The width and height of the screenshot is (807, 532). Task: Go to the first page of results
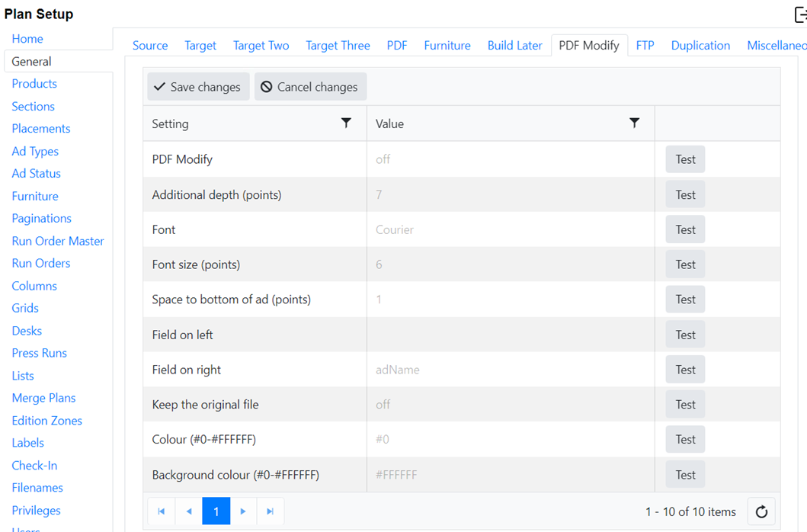pos(162,511)
